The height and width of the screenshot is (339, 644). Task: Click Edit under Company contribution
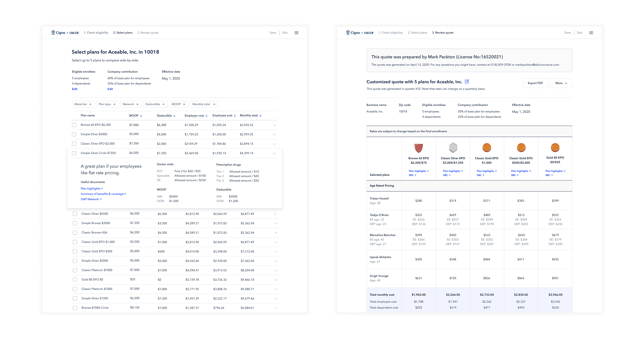110,89
